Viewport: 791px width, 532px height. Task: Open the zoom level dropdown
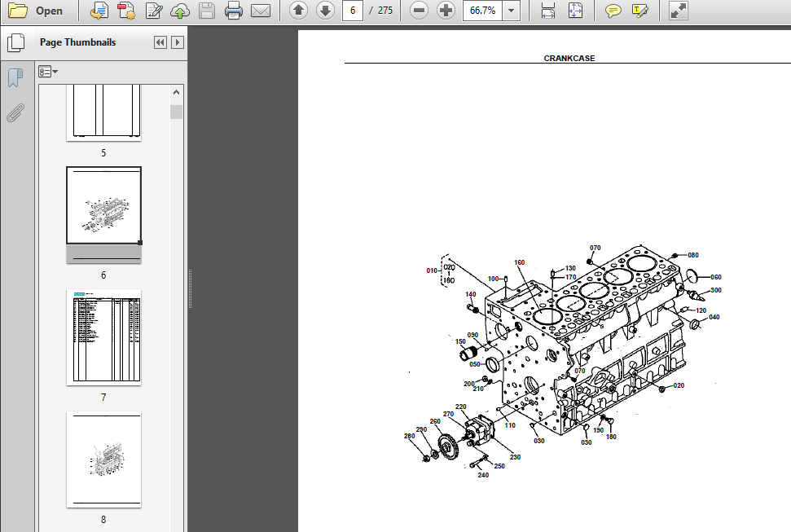(511, 11)
